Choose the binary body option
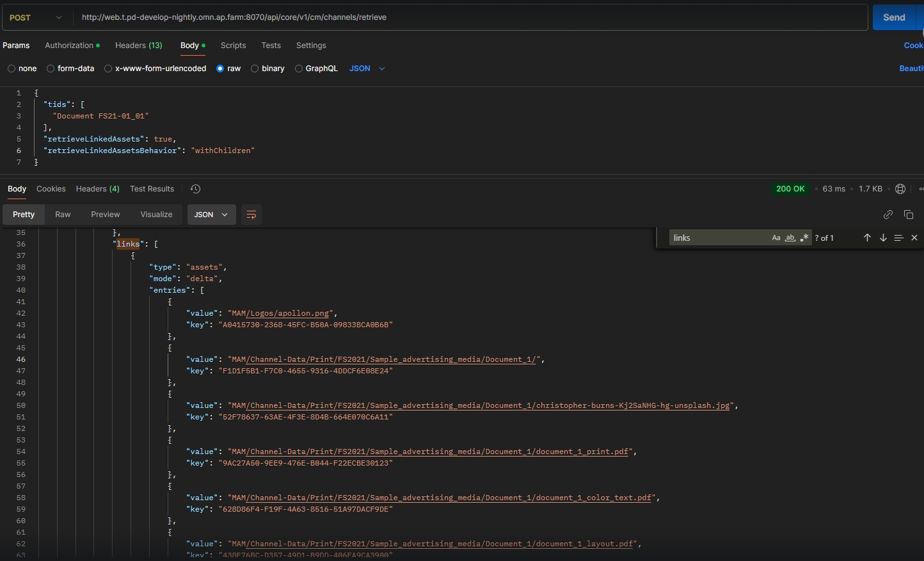 (x=255, y=69)
